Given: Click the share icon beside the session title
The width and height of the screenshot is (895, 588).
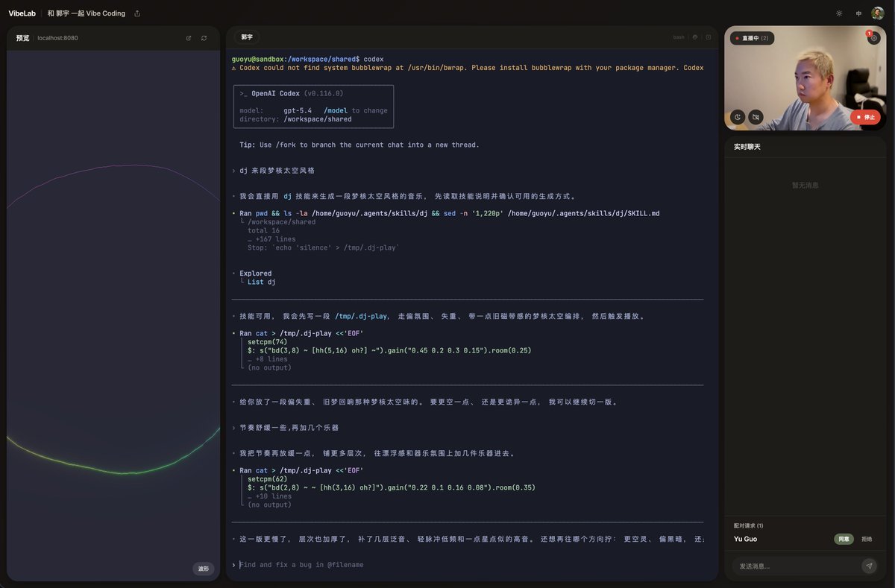Looking at the screenshot, I should click(137, 13).
